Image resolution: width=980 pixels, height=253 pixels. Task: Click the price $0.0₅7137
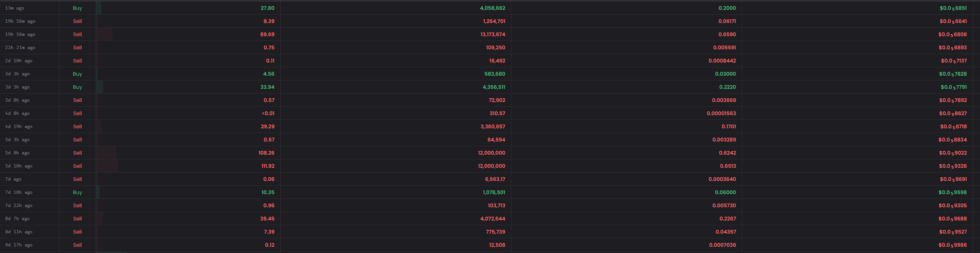point(954,61)
